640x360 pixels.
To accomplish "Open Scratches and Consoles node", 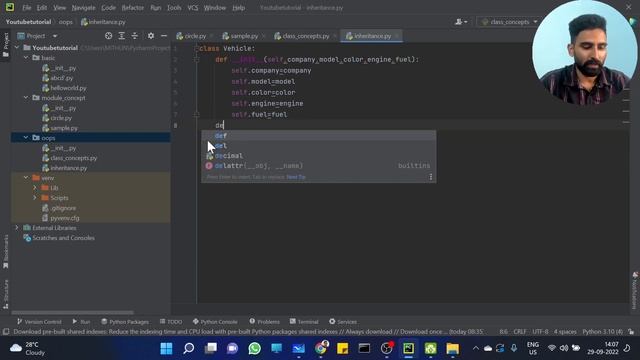I will [63, 238].
